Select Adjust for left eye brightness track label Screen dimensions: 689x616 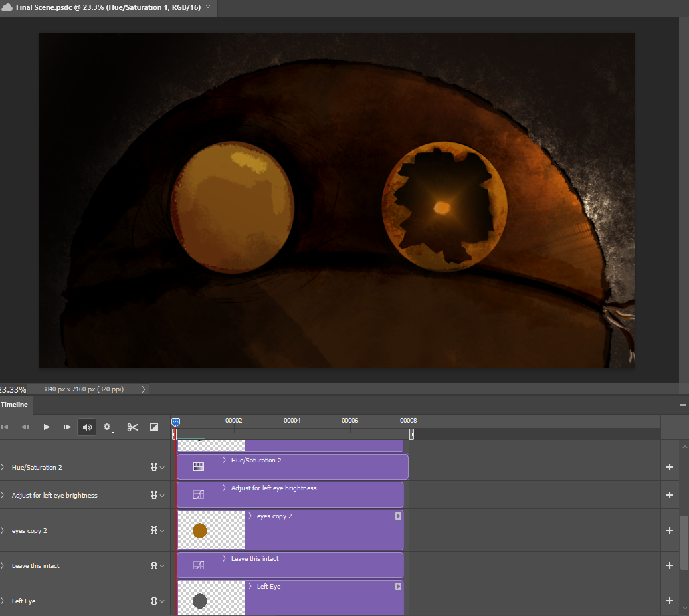[54, 496]
